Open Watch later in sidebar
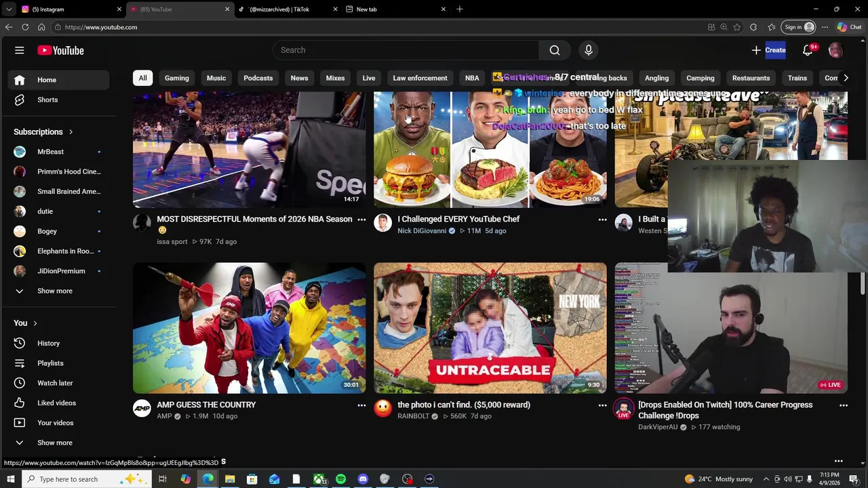The image size is (868, 488). pyautogui.click(x=58, y=383)
